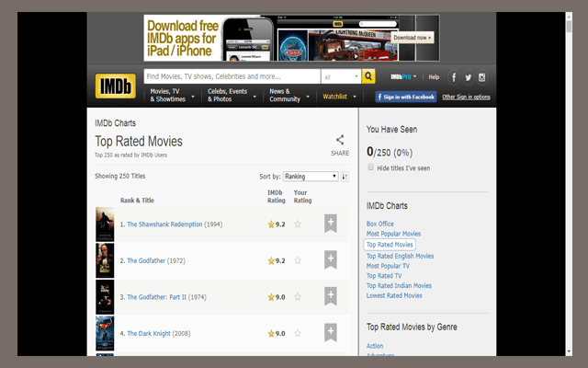The image size is (588, 368).
Task: Add The Dark Knight to Watchlist
Action: (331, 333)
